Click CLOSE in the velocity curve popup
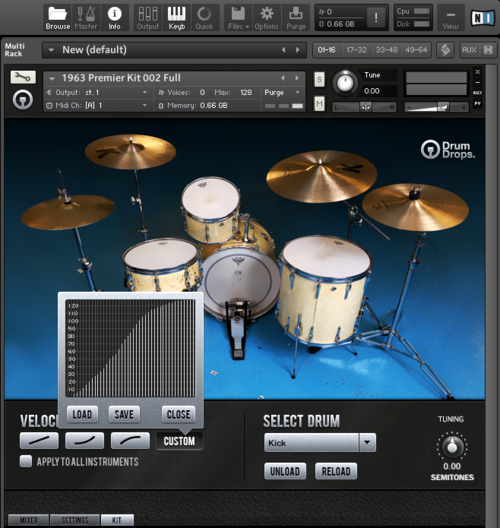The image size is (500, 528). coord(178,414)
